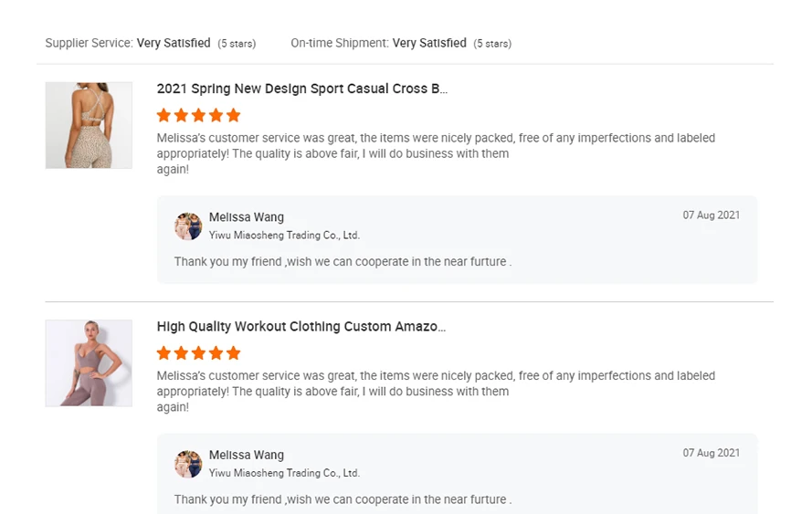The height and width of the screenshot is (514, 812).
Task: Click the 07 Aug 2021 date in Workout Clothing reply
Action: pyautogui.click(x=712, y=453)
